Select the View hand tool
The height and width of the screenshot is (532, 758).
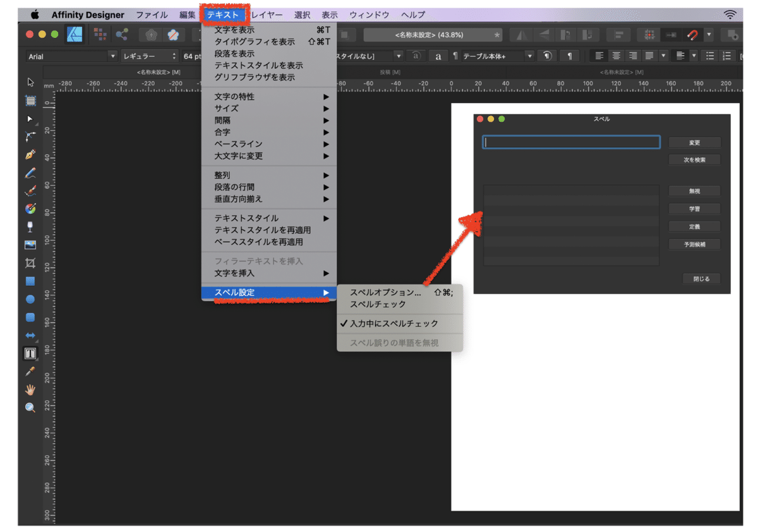[x=30, y=390]
